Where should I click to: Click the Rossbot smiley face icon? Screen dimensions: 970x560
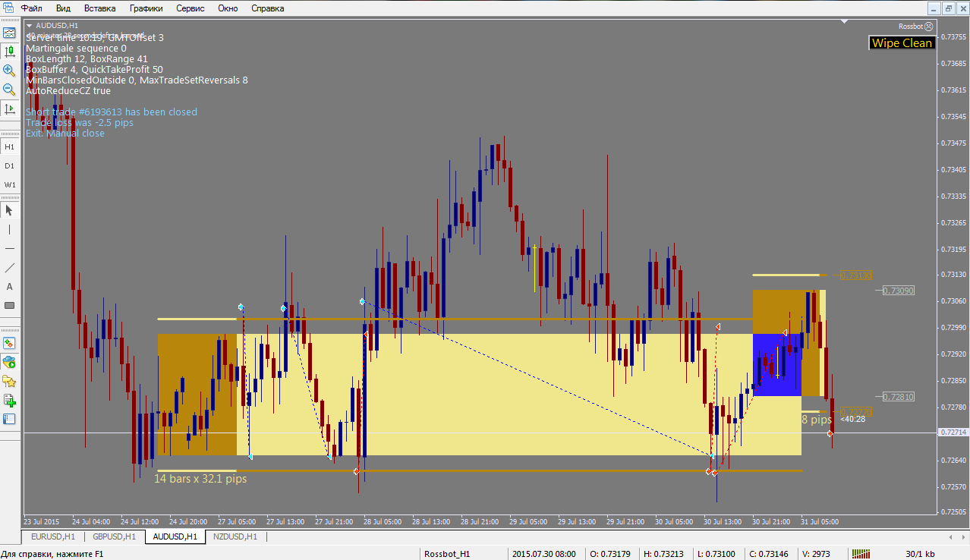point(928,26)
